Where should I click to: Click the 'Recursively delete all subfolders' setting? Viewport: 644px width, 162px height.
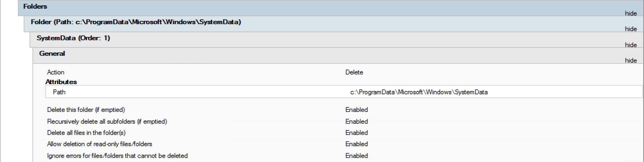(x=107, y=122)
